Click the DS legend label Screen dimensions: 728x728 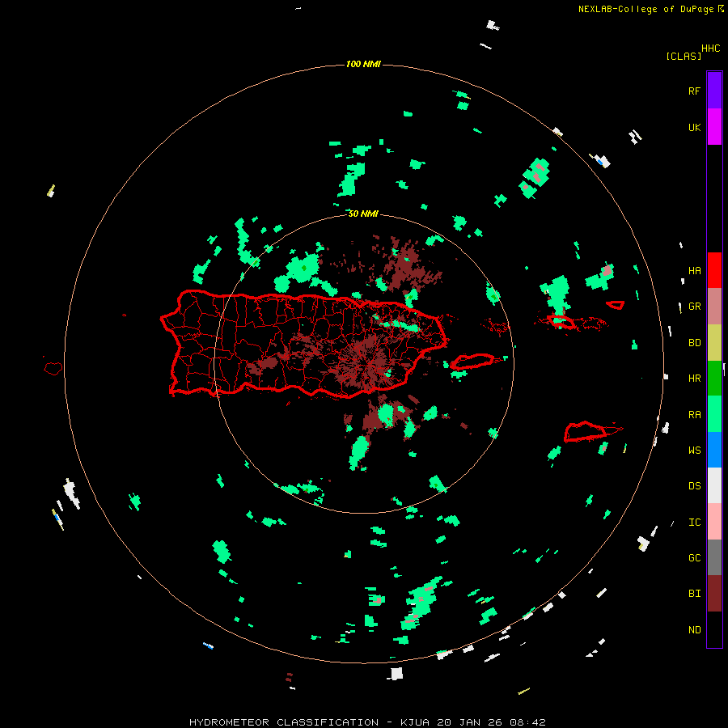click(x=694, y=485)
